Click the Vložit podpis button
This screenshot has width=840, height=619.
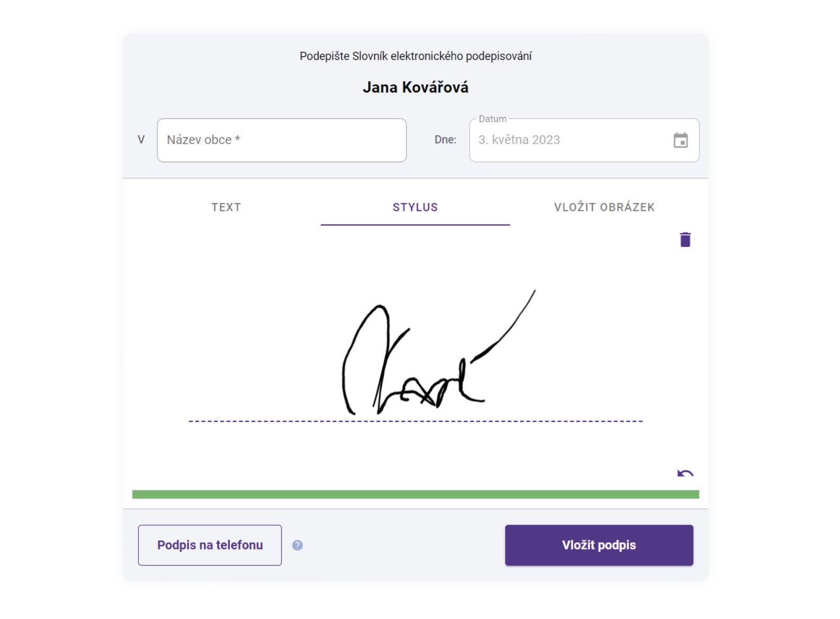click(599, 545)
